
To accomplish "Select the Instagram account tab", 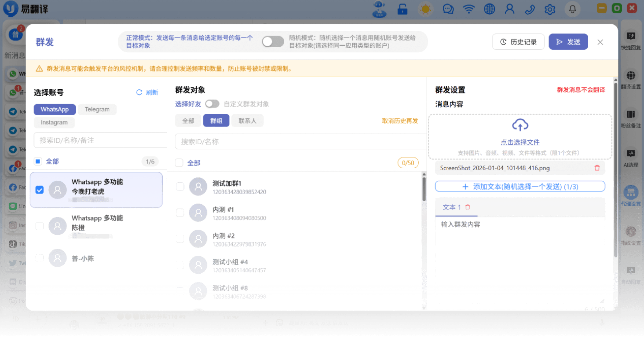I will coord(54,122).
